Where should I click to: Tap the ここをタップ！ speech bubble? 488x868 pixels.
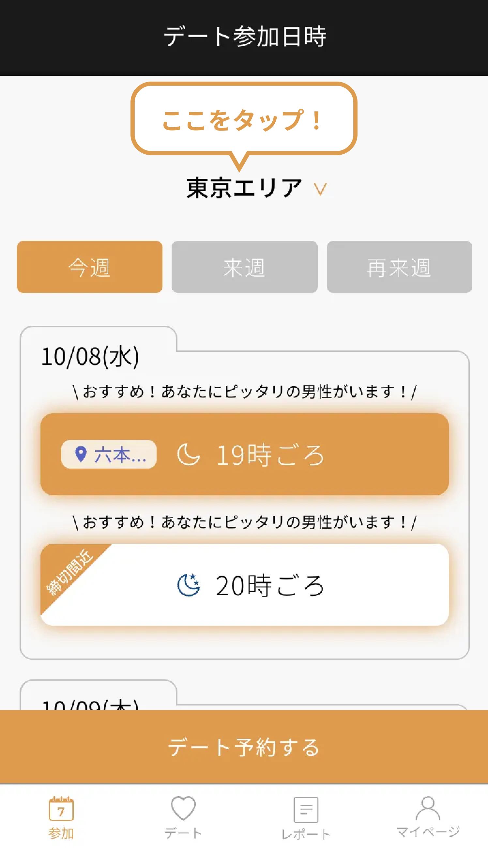244,119
